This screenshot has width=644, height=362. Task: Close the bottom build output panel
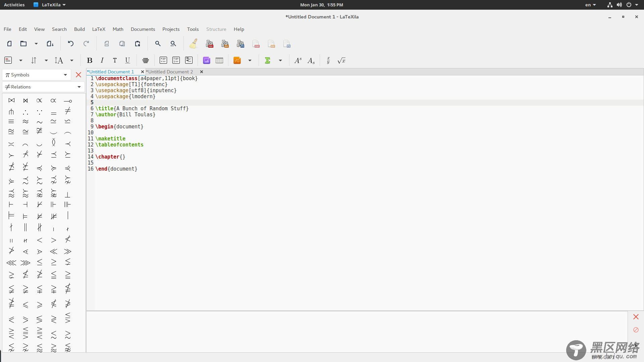636,317
